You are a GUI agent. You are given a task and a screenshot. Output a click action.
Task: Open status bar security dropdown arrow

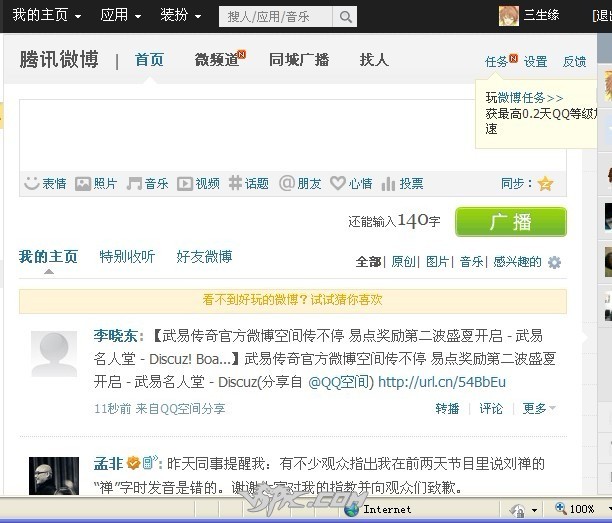534,510
